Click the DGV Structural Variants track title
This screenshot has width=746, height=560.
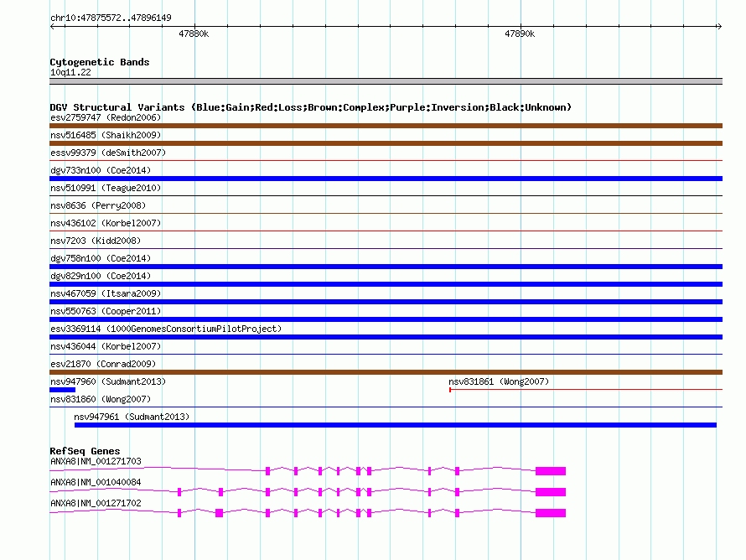pos(311,107)
